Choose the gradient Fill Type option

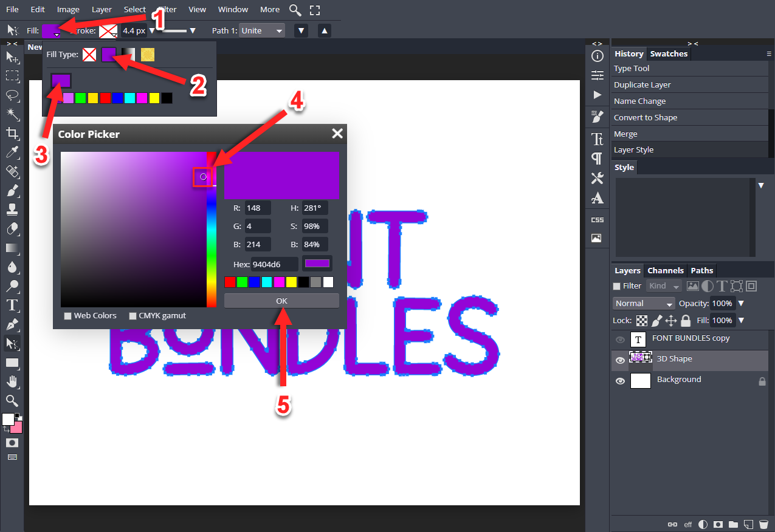pos(128,55)
